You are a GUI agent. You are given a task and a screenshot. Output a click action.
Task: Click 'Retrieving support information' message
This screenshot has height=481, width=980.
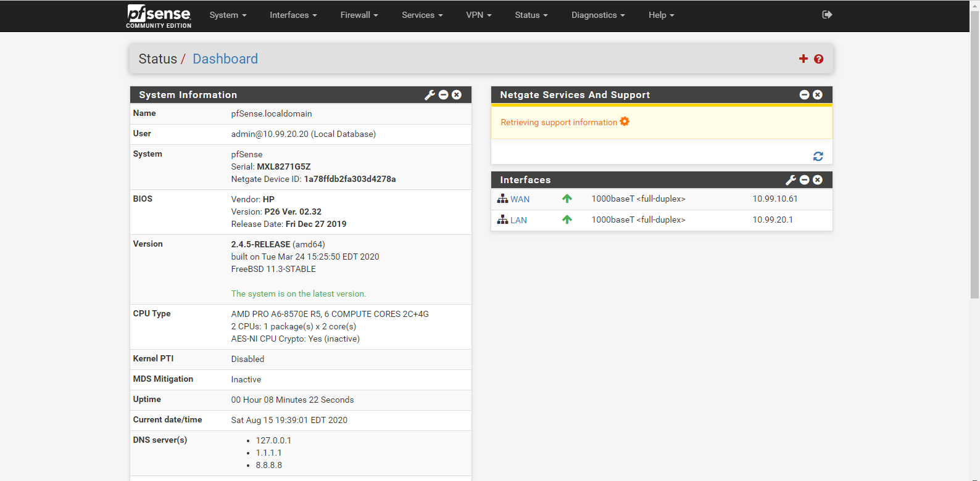pos(559,123)
